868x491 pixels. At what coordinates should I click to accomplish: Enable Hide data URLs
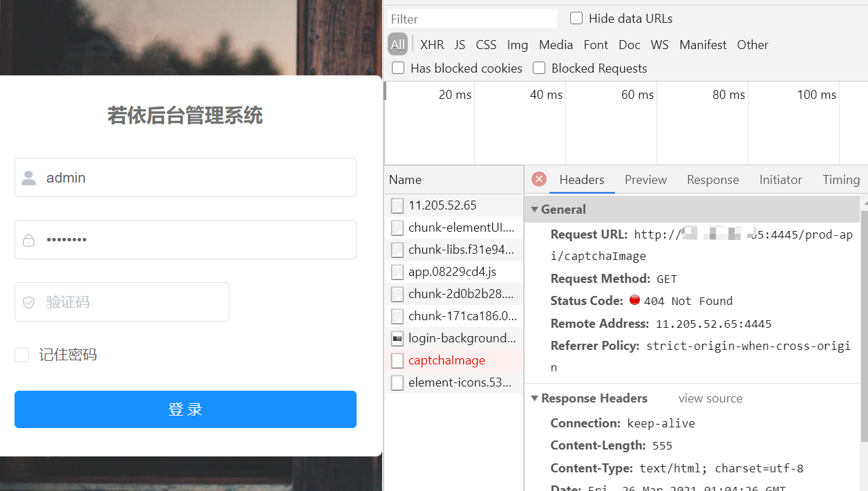[576, 18]
